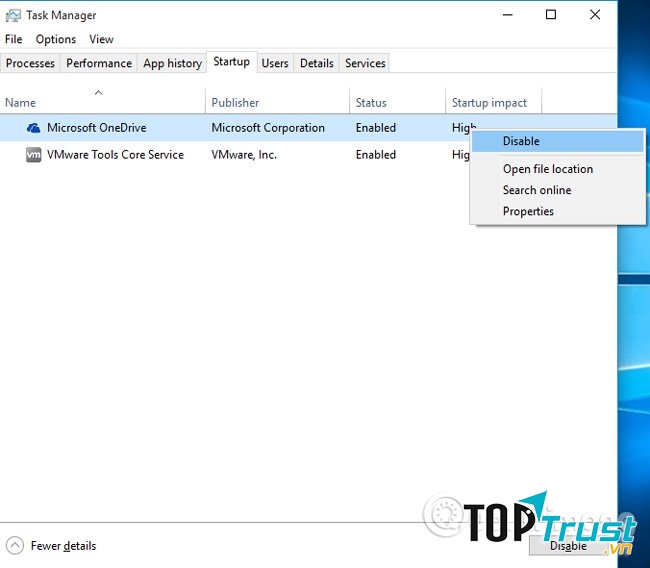Click Search online in context menu
The height and width of the screenshot is (568, 650).
pyautogui.click(x=537, y=190)
